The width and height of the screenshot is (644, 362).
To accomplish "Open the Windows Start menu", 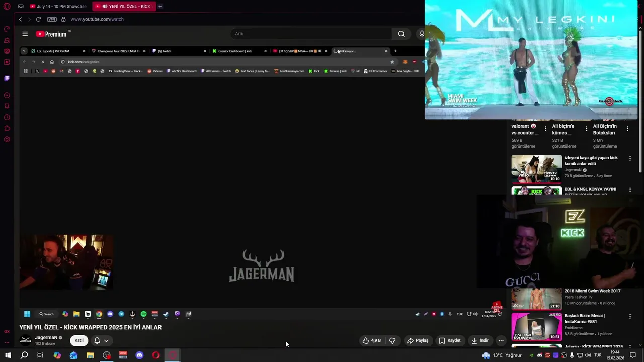I will 8,355.
